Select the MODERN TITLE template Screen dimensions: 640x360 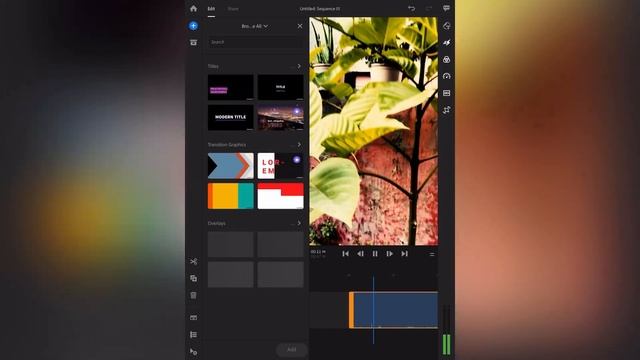coord(231,118)
